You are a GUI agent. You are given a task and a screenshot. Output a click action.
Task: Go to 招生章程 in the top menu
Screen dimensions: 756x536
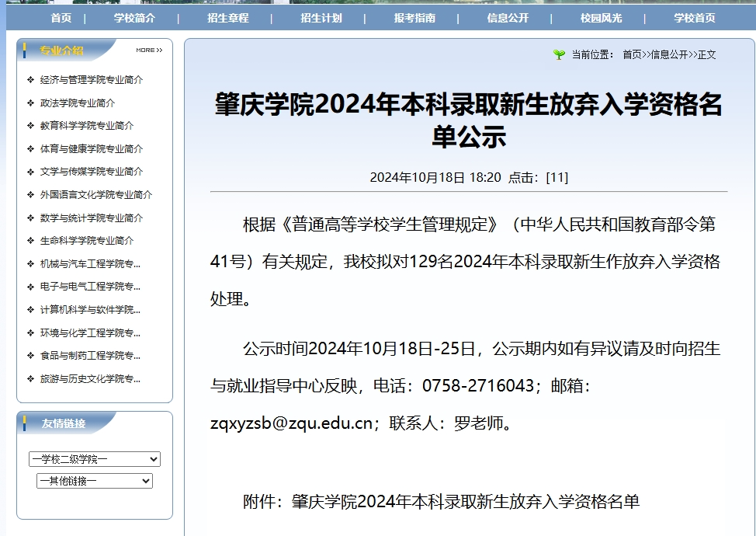(228, 19)
